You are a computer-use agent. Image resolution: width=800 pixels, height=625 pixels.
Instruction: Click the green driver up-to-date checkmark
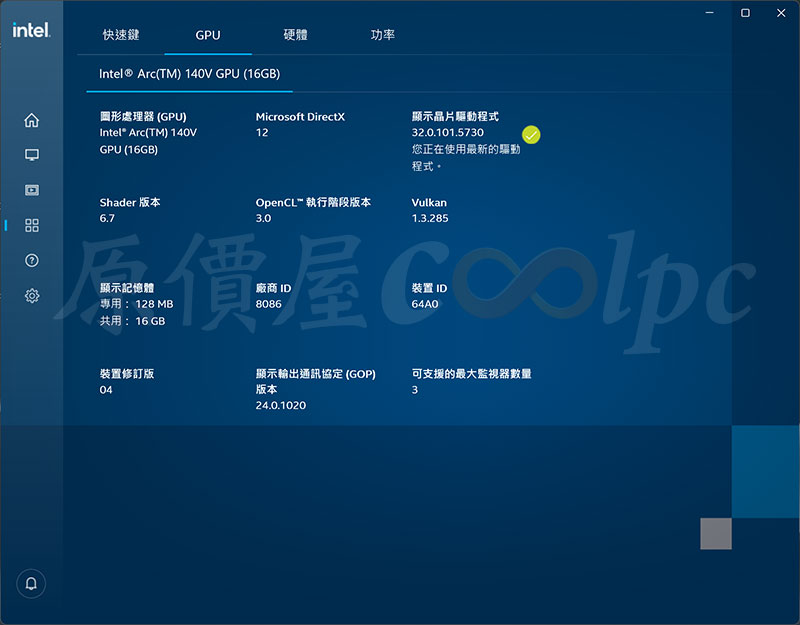click(531, 135)
